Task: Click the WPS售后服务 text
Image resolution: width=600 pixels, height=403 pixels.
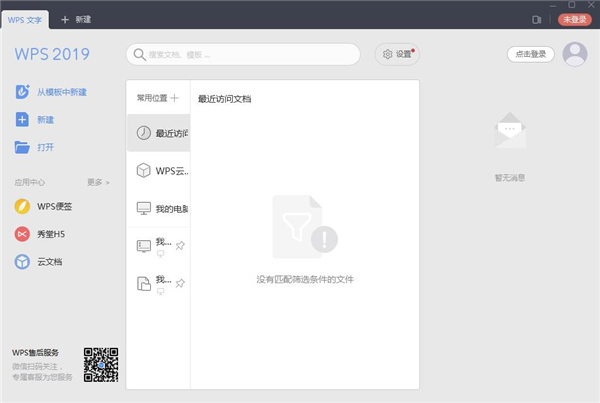Action: tap(35, 352)
